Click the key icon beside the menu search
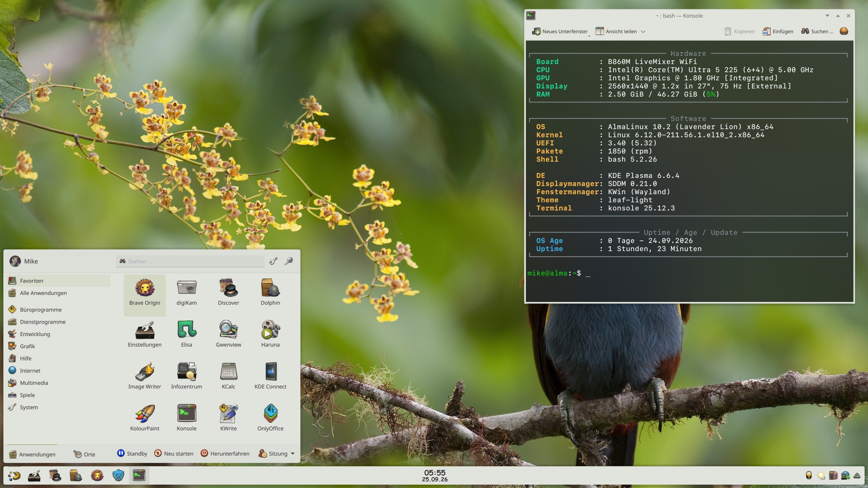This screenshot has height=488, width=868. [273, 261]
